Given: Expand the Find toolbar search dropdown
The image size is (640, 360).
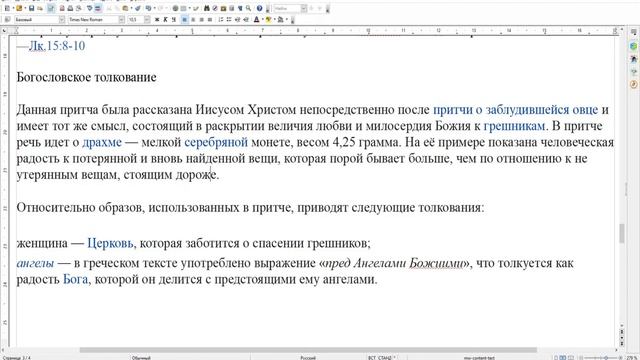Looking at the screenshot, I should click(x=304, y=8).
